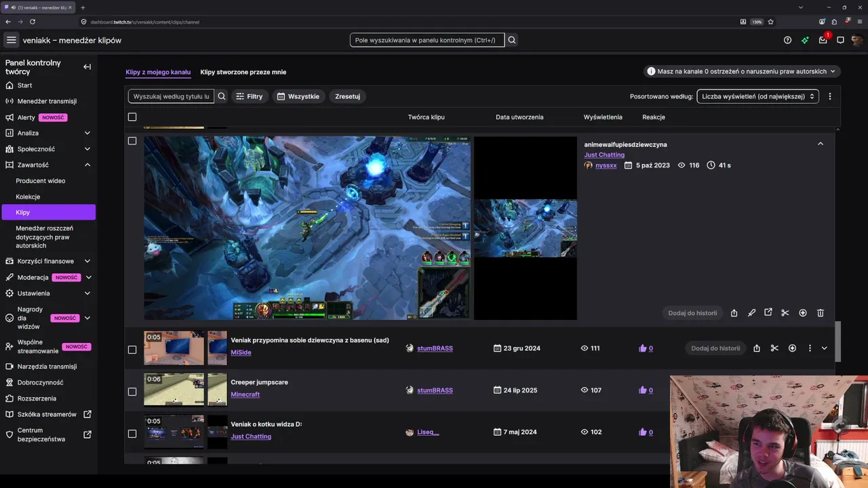
Task: Open the Firefox account icon
Action: click(822, 22)
